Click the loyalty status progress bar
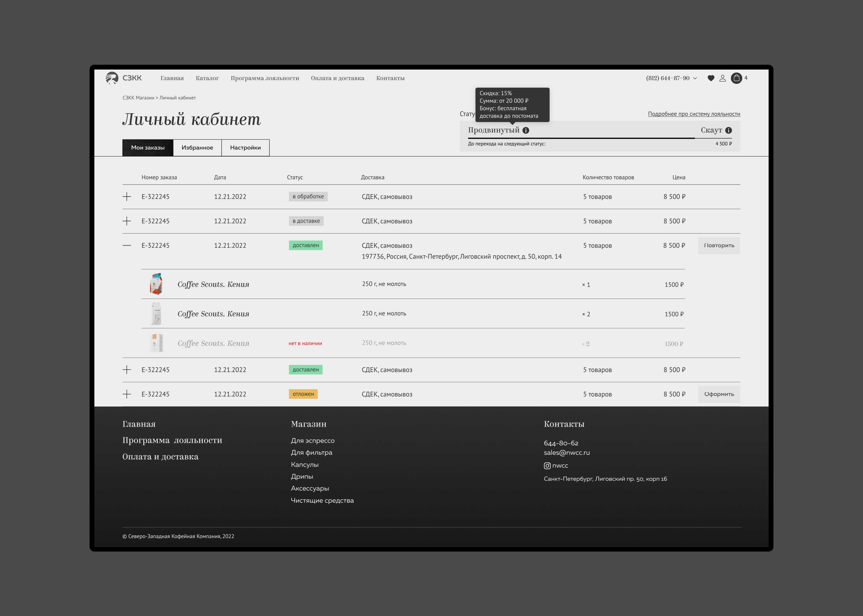Viewport: 863px width, 616px height. tap(599, 138)
